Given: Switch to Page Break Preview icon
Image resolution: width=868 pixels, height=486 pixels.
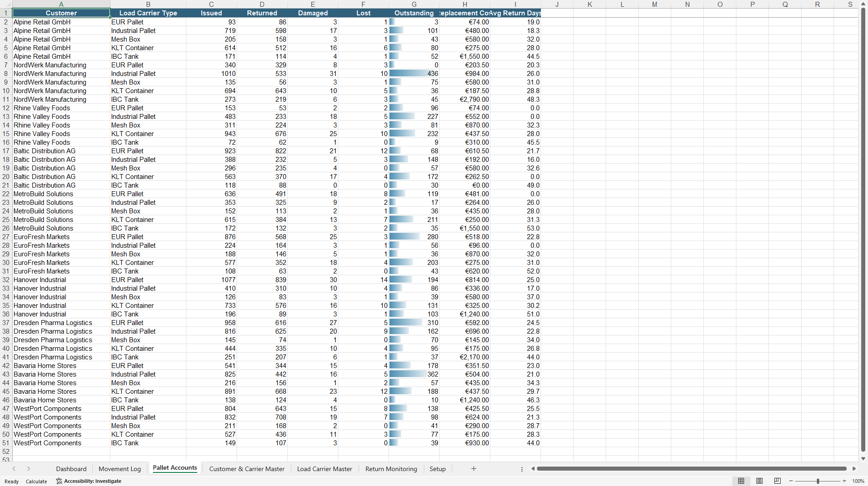Looking at the screenshot, I should pos(778,481).
